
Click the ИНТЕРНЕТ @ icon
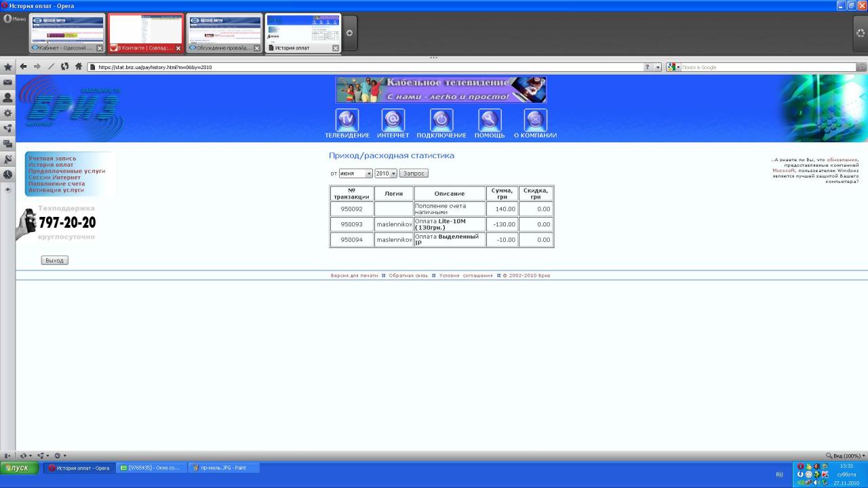(x=393, y=120)
